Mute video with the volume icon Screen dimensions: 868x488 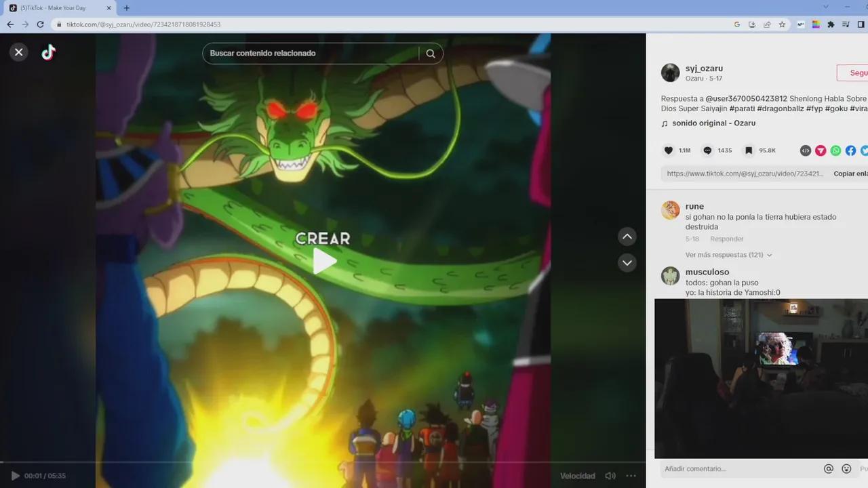click(610, 476)
